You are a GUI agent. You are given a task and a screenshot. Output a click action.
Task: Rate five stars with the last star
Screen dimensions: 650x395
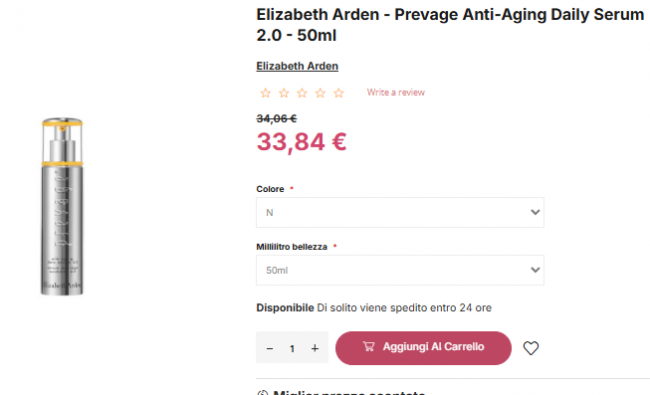click(339, 93)
